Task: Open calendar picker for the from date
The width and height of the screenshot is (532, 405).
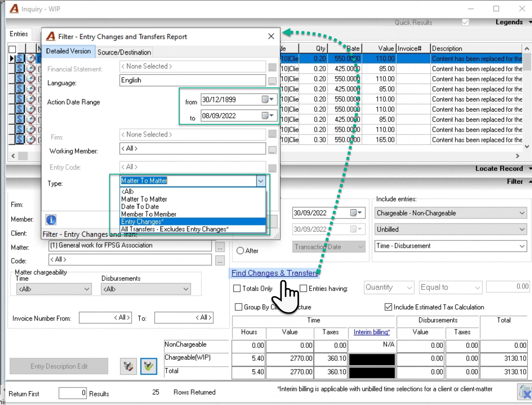Action: [268, 99]
